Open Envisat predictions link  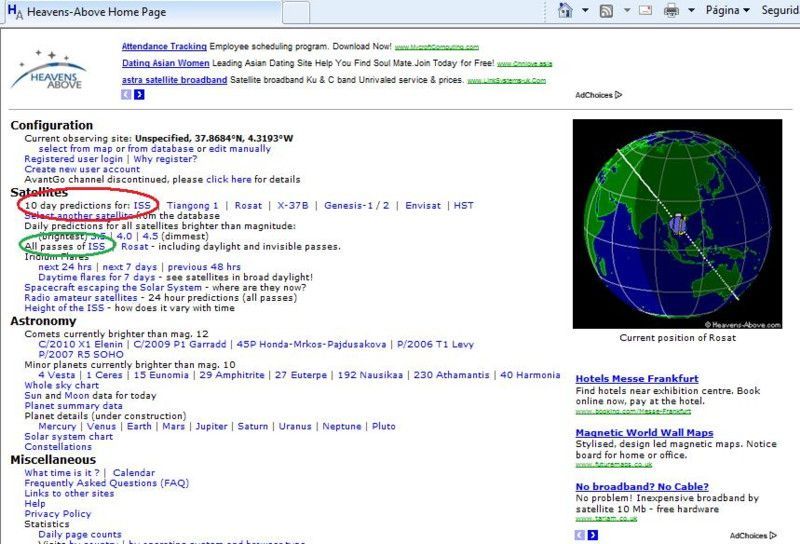[423, 206]
